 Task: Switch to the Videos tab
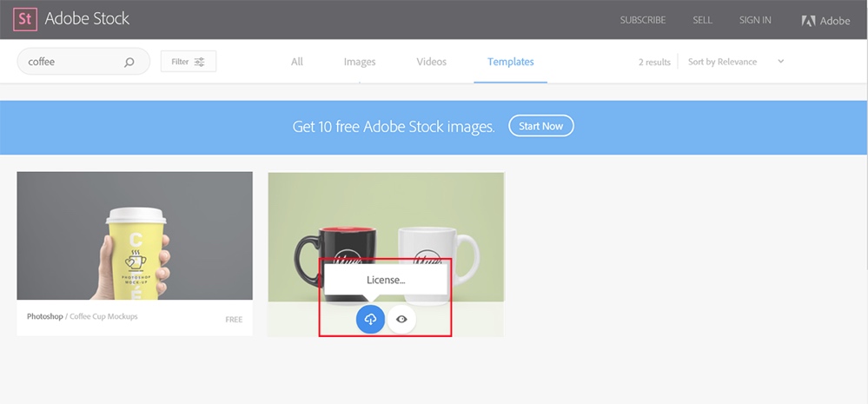point(431,62)
